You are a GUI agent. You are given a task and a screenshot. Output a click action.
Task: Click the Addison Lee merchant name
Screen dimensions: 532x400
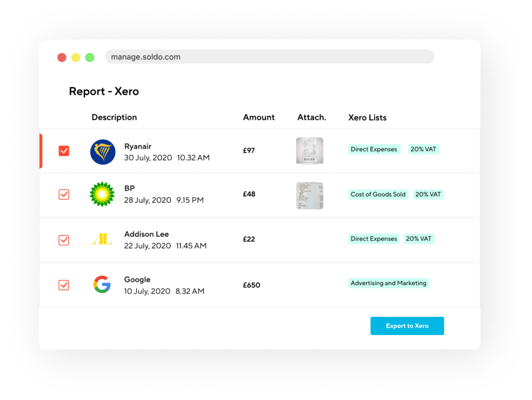pyautogui.click(x=147, y=234)
